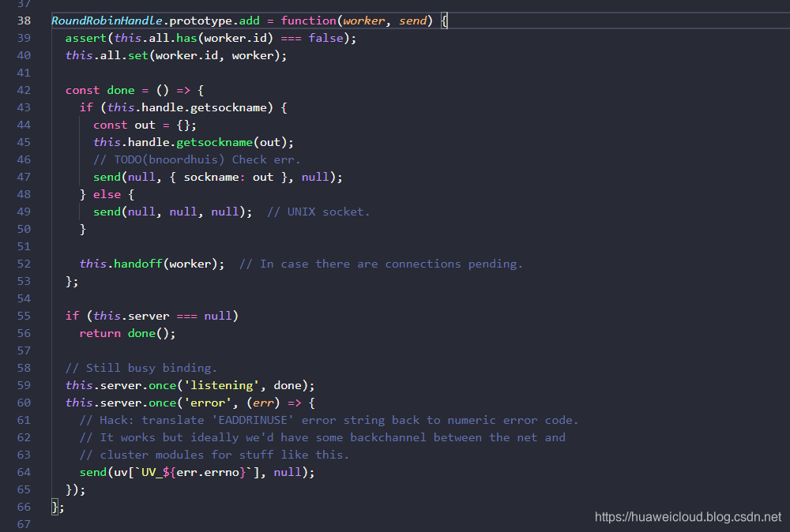The width and height of the screenshot is (790, 532).
Task: Click the 'error' string on line 60
Action: tap(208, 403)
